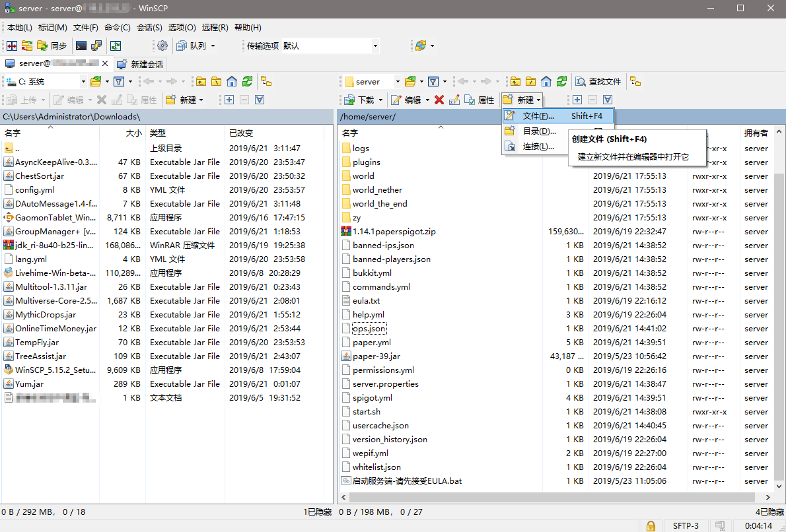Refresh the remote panel

pos(561,82)
